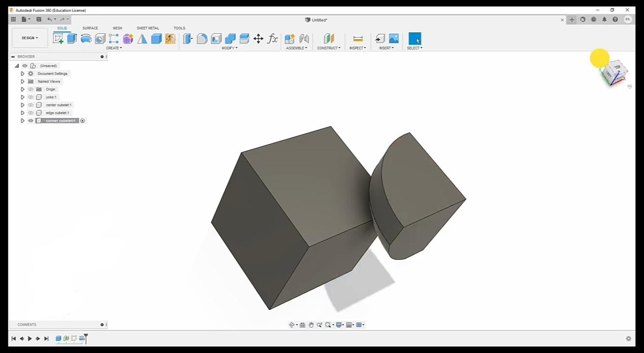
Task: Select the Hole tool
Action: 100,39
